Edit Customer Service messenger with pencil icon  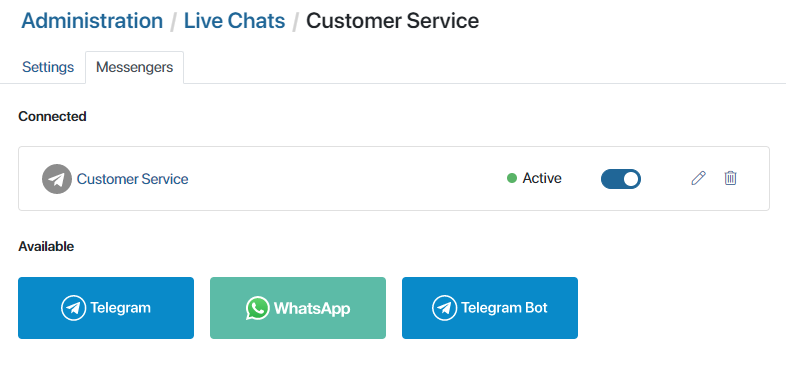(698, 178)
